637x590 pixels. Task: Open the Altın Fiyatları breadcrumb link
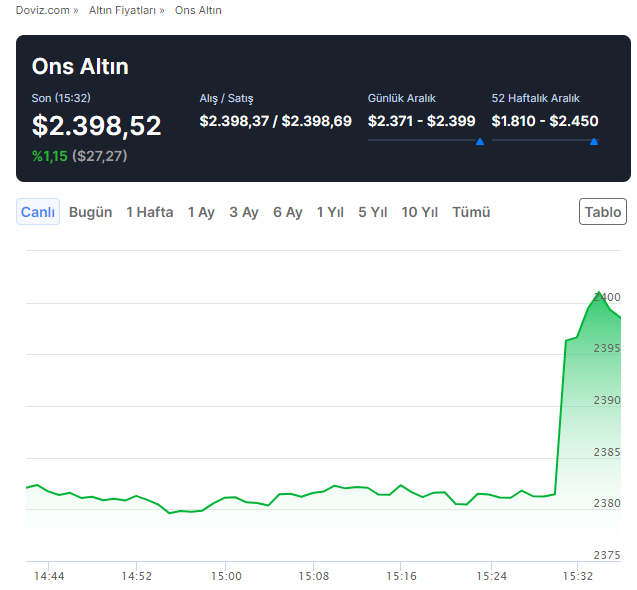(x=121, y=10)
